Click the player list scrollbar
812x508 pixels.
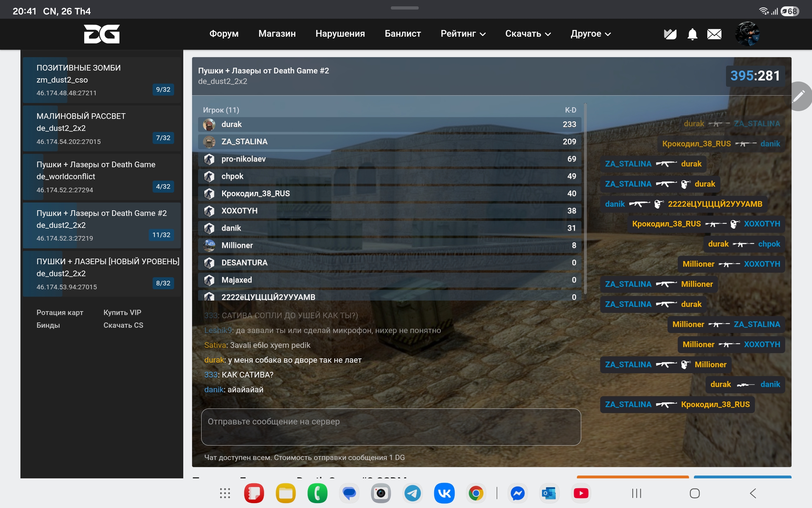coord(585,198)
